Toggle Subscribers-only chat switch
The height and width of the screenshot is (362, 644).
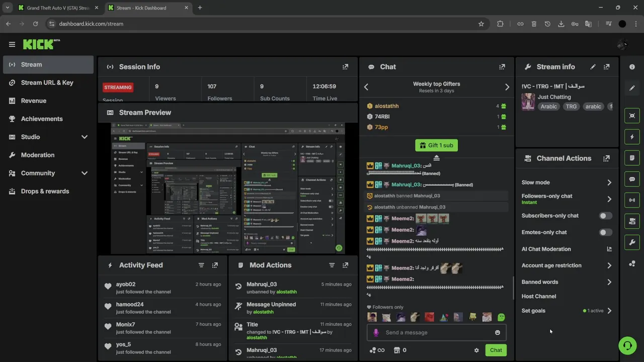click(606, 216)
